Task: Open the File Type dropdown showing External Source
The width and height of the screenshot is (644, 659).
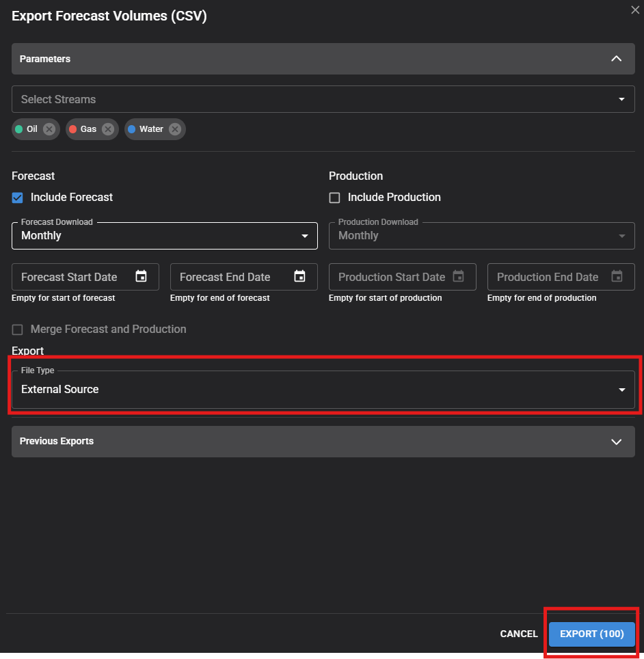Action: click(622, 389)
